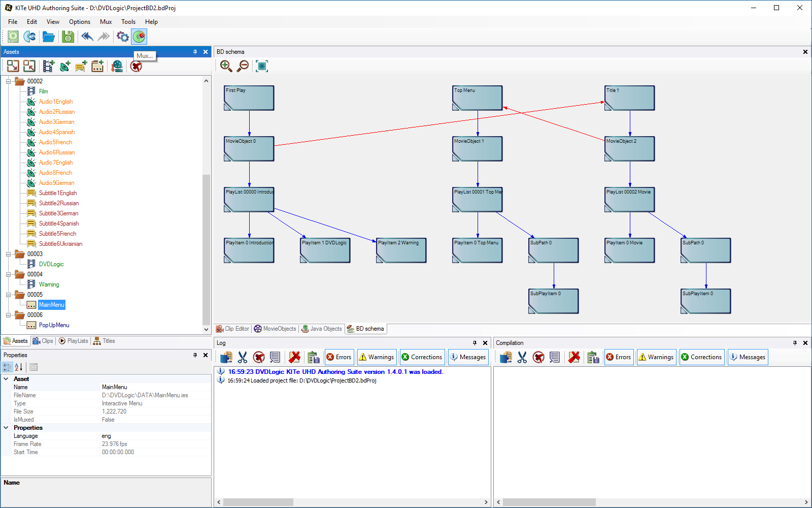Screen dimensions: 812x508
Task: Click the Save project floppy icon
Action: (67, 37)
